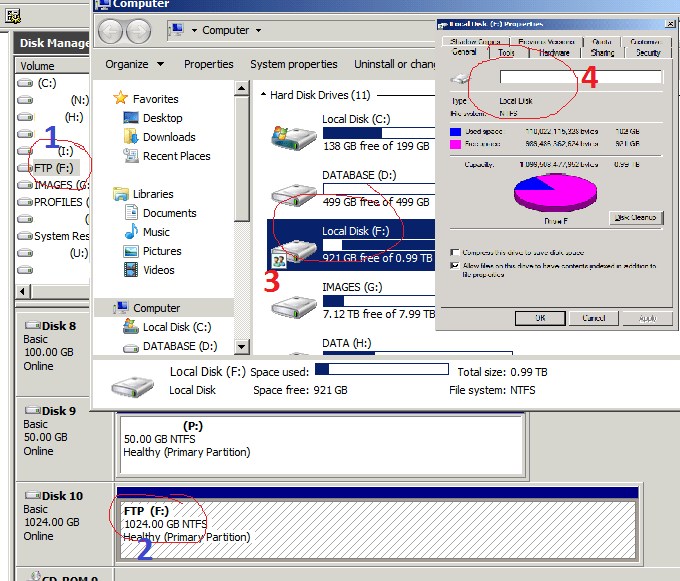Select the PROFILES volume row in Disk Management
Screen dimensions: 680x581
[x=52, y=202]
